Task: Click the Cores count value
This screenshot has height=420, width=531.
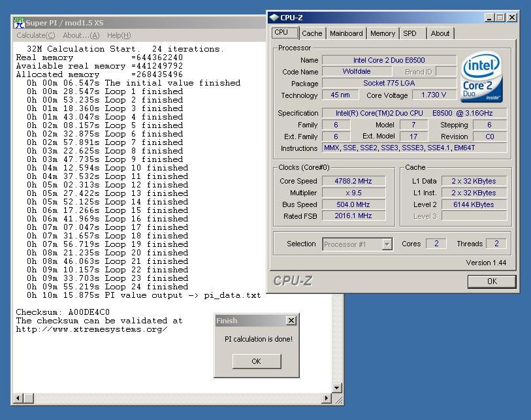Action: pos(436,244)
